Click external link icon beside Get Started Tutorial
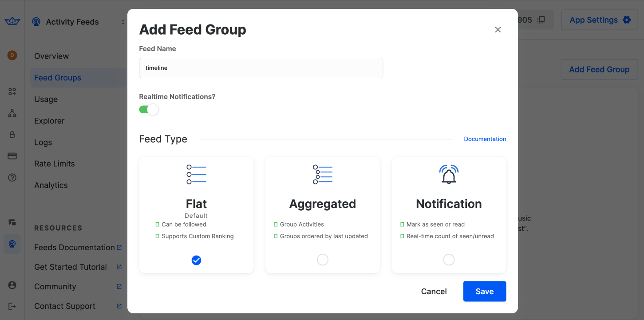Screen dimensions: 644x320 [119, 267]
